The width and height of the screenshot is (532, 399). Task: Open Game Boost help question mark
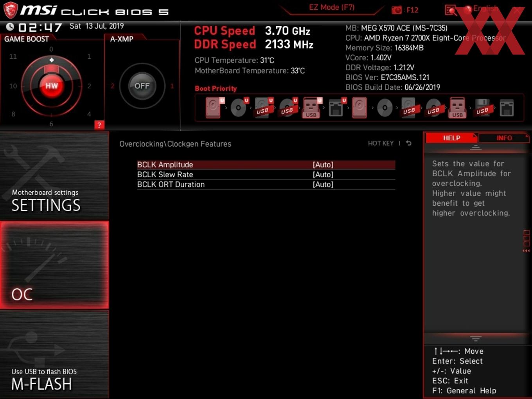99,125
